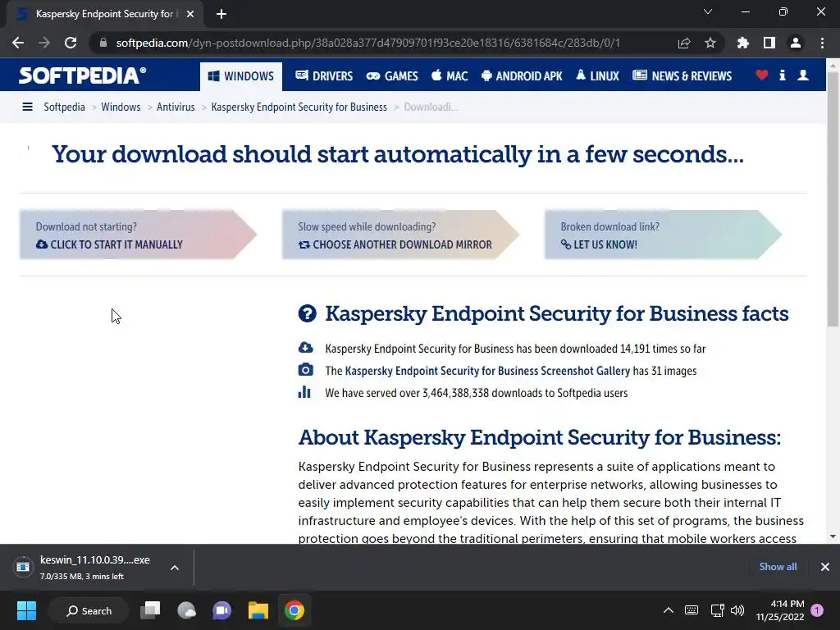Open the hamburger menu in breadcrumb bar

point(27,107)
